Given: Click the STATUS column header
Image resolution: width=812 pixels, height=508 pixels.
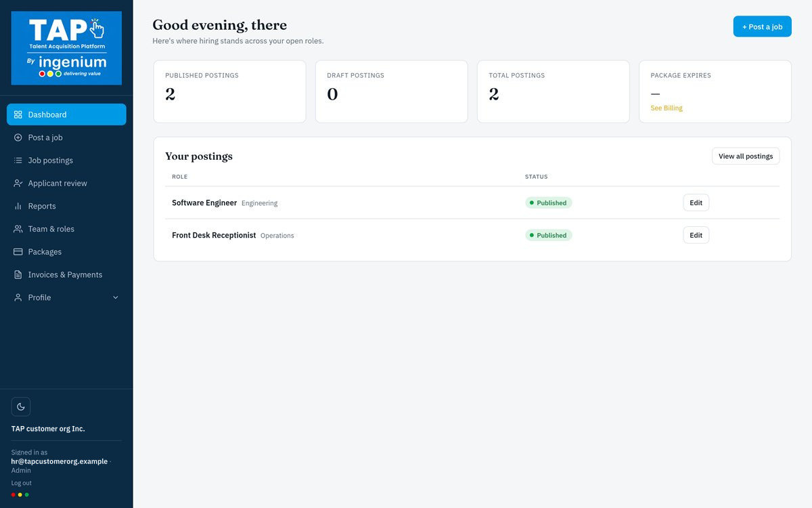Looking at the screenshot, I should [x=537, y=177].
